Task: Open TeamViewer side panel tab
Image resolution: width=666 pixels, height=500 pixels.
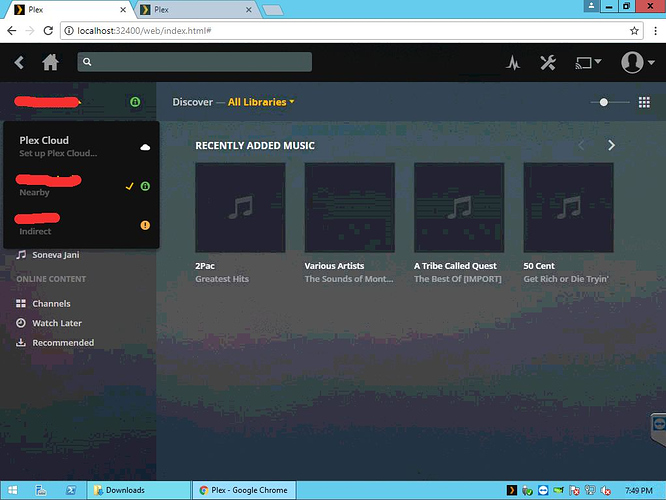Action: 659,427
